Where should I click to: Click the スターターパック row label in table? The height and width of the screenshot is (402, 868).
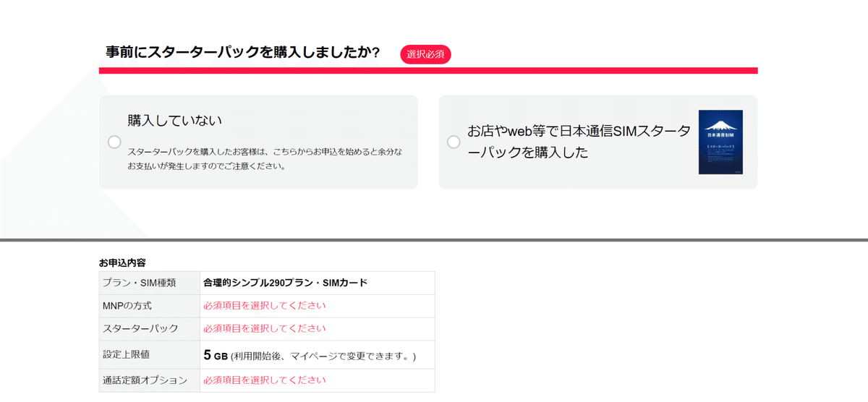pyautogui.click(x=140, y=329)
